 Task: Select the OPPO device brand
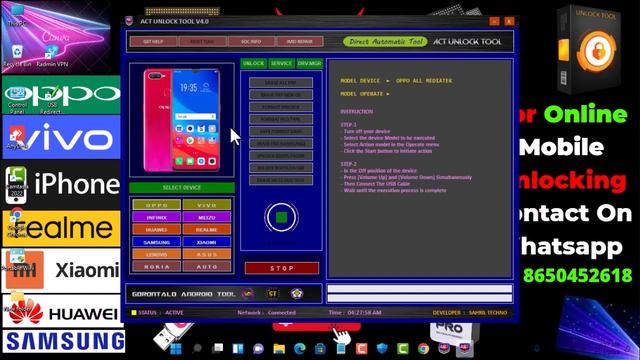pos(157,205)
